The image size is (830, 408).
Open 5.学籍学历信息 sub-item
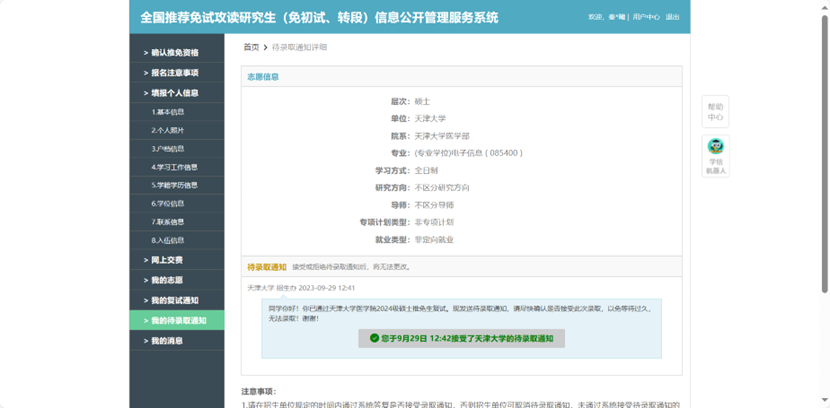[174, 185]
